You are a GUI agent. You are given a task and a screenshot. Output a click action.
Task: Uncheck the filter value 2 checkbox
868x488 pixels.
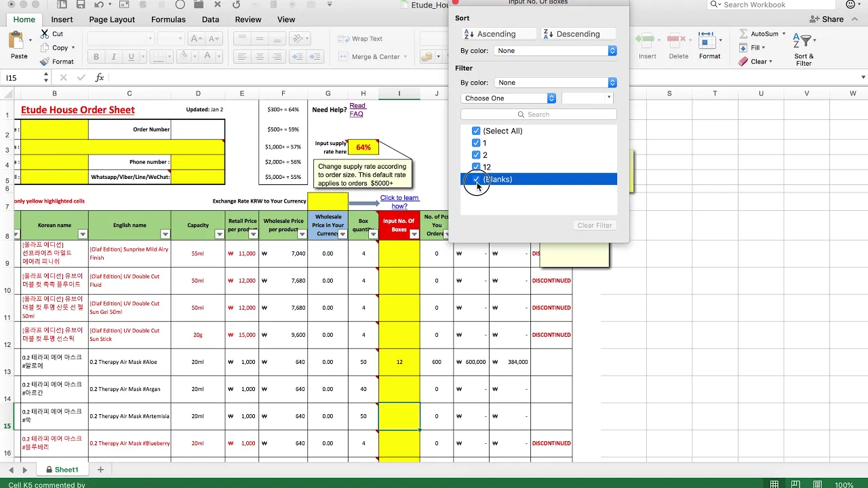click(476, 155)
